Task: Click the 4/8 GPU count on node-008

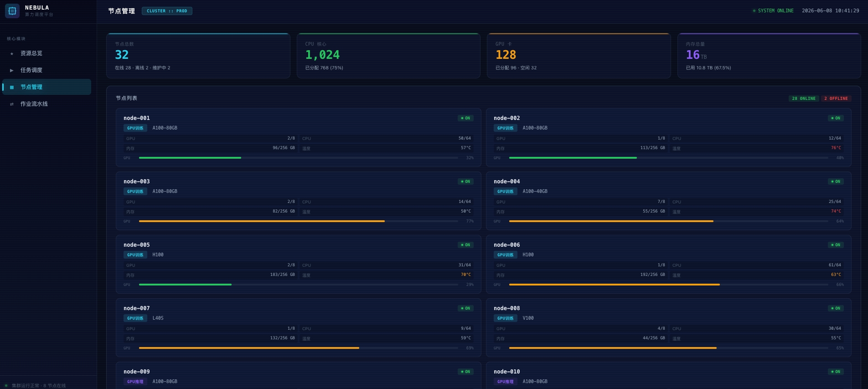Action: [x=661, y=328]
